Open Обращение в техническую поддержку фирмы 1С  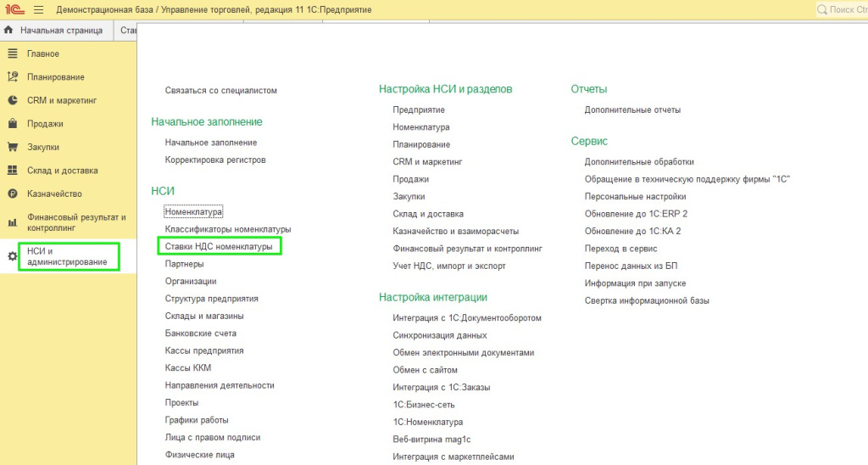[x=687, y=179]
